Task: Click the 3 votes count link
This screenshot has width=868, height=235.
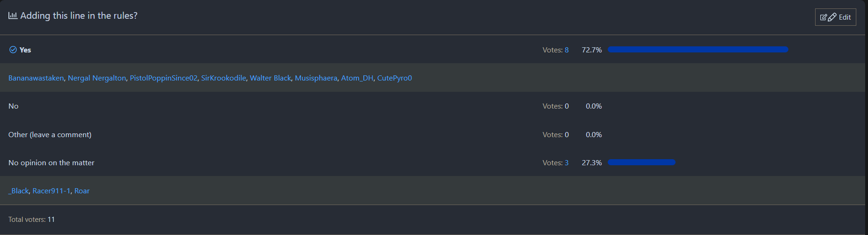Action: click(566, 163)
